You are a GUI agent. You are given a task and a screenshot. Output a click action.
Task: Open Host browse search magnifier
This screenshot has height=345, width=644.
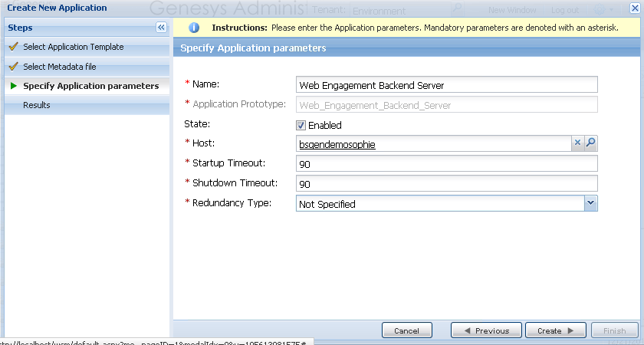[591, 143]
